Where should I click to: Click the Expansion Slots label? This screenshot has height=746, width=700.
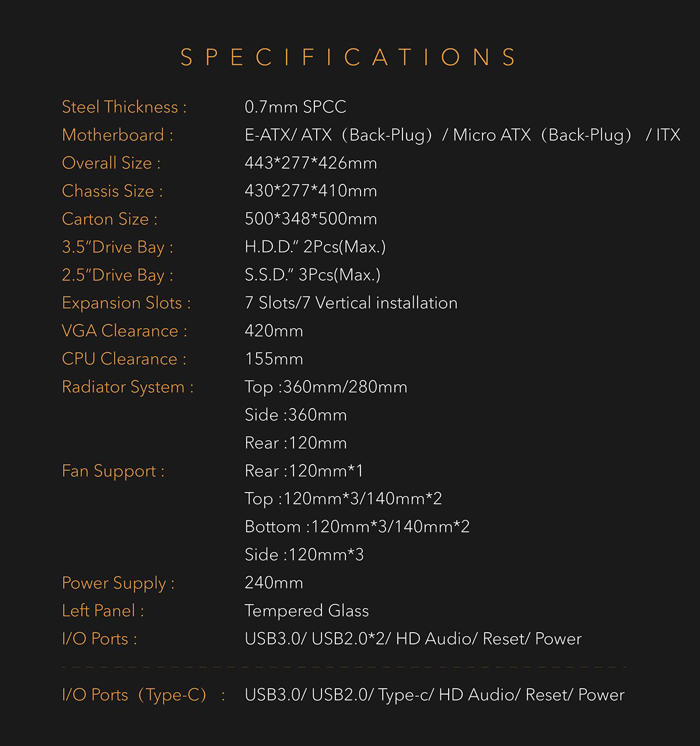point(126,303)
